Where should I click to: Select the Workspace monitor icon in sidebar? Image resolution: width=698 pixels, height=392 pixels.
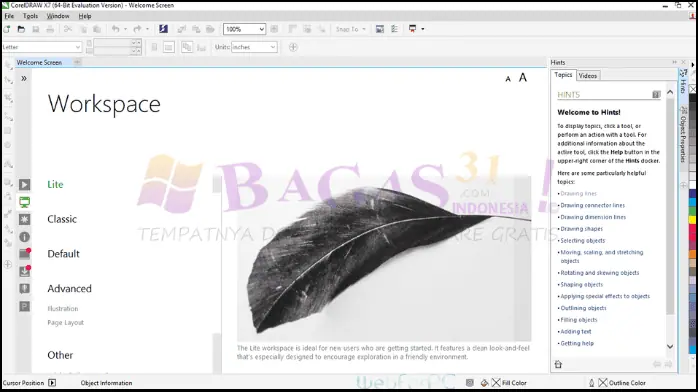click(24, 202)
